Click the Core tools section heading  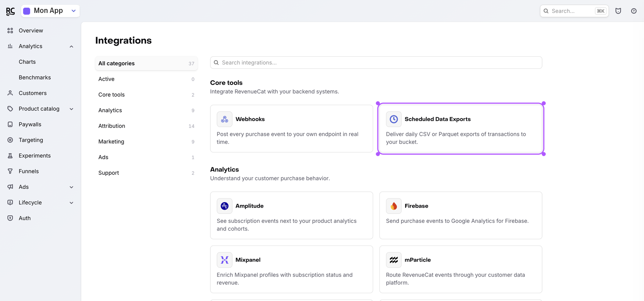click(x=226, y=83)
